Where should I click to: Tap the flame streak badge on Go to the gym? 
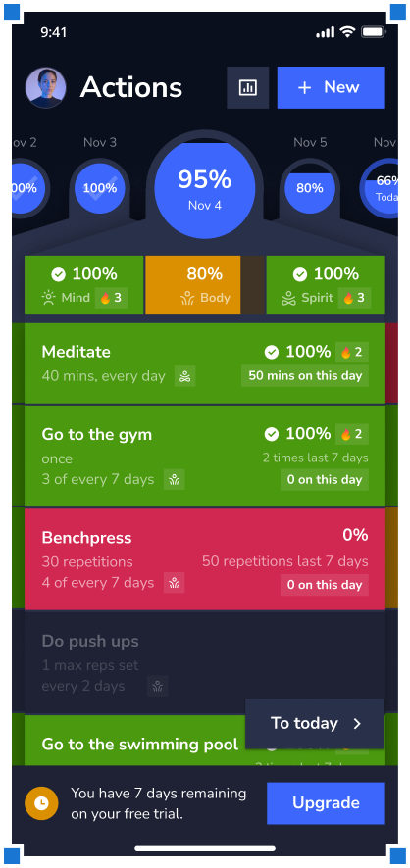click(352, 435)
